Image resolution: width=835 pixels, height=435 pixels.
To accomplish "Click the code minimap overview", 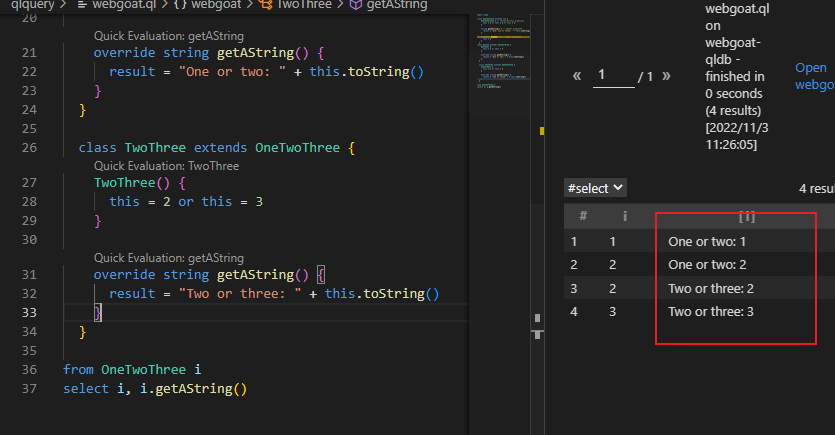I will click(x=503, y=51).
